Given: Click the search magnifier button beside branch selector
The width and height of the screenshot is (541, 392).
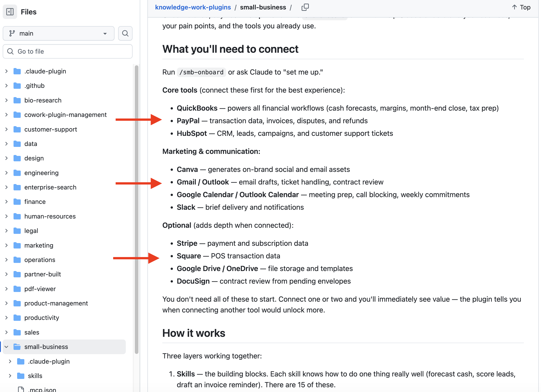Looking at the screenshot, I should point(125,33).
